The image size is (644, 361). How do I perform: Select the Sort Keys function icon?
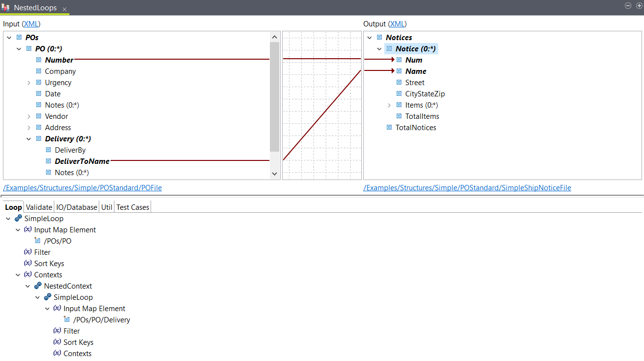[28, 263]
